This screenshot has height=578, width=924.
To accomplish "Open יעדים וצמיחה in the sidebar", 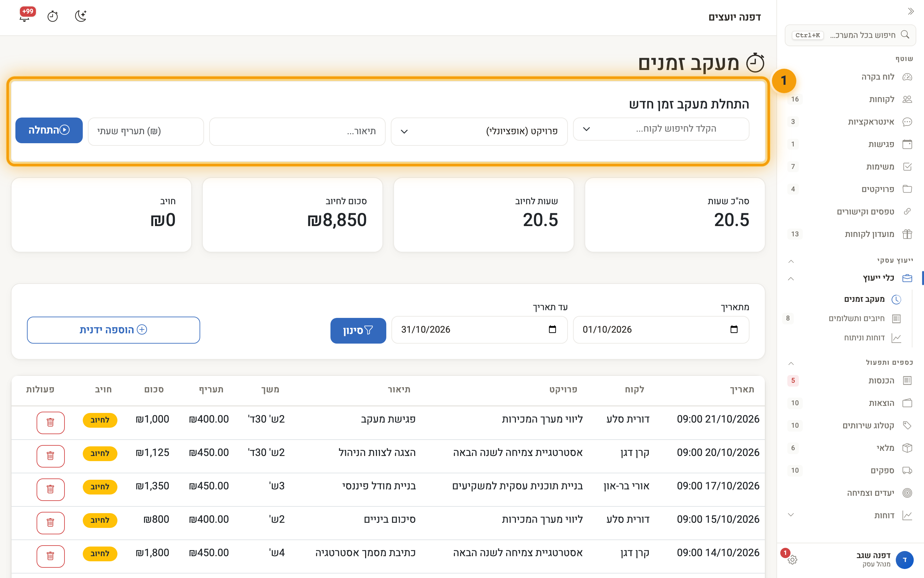I will point(850,493).
